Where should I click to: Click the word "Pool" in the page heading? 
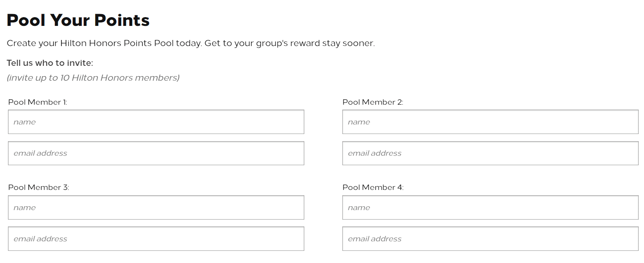pyautogui.click(x=26, y=21)
